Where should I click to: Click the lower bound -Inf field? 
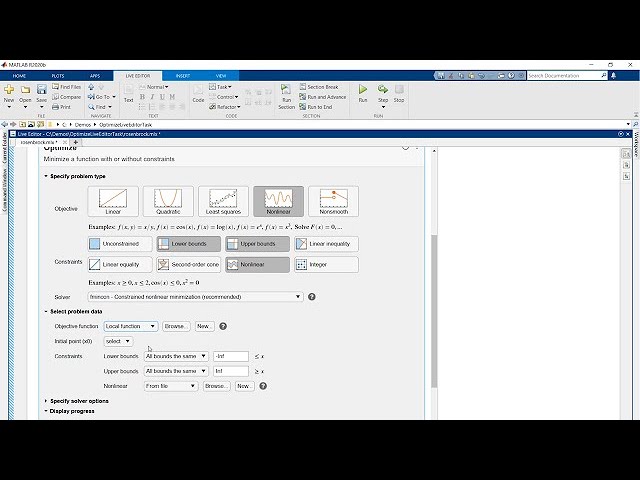[231, 356]
